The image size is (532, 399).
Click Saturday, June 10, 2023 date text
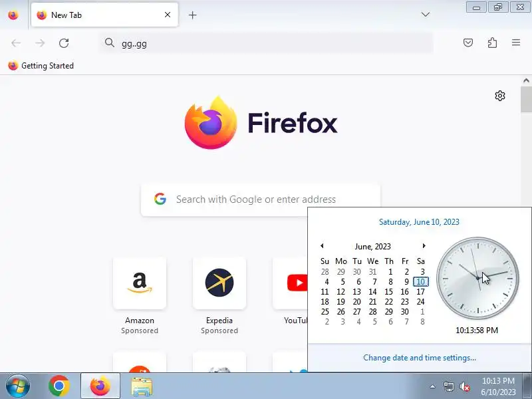[419, 222]
